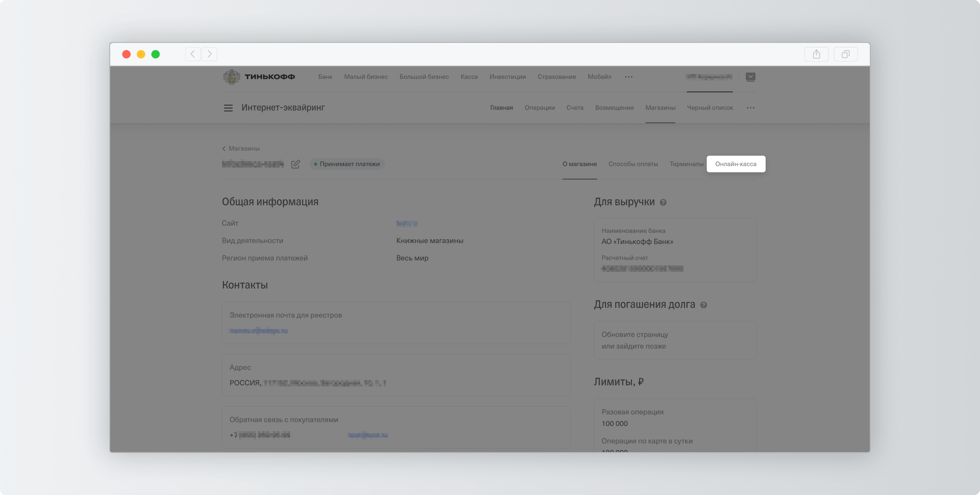Click the browser forward arrow
This screenshot has width=980, height=495.
point(209,54)
